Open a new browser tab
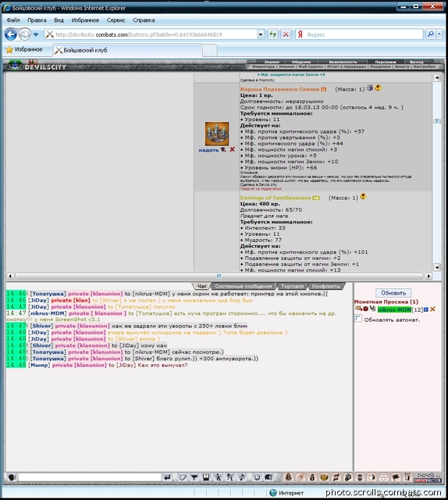The width and height of the screenshot is (448, 500). (210, 50)
